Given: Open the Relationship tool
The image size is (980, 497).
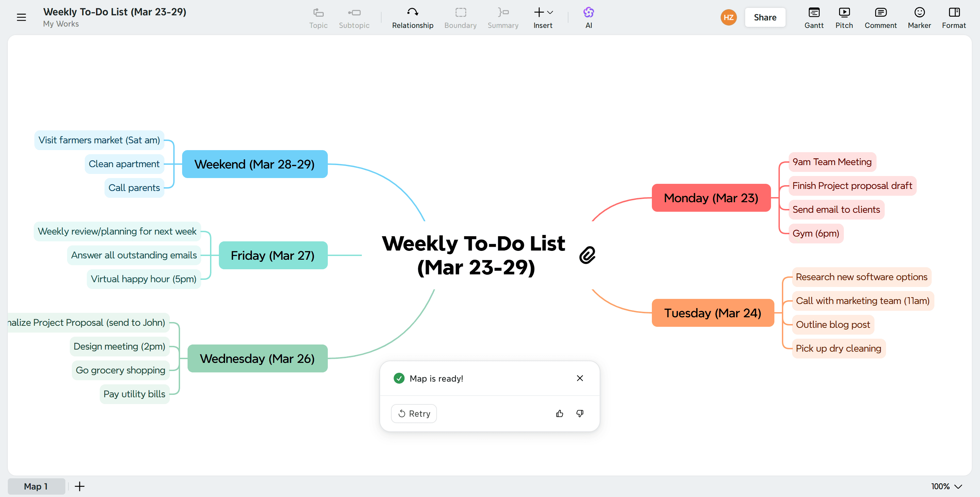Looking at the screenshot, I should [413, 17].
